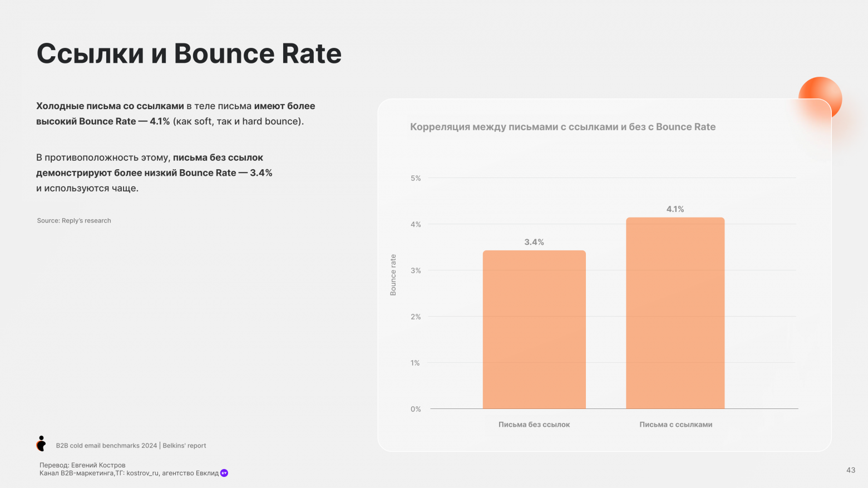Click the vertical "Bounce rate" axis label
The height and width of the screenshot is (488, 868).
coord(393,275)
